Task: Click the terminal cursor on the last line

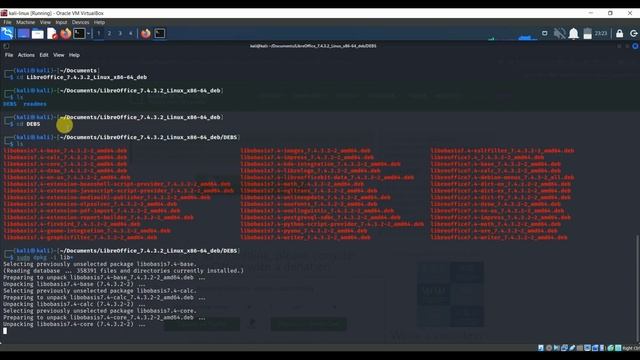Action: [5, 331]
